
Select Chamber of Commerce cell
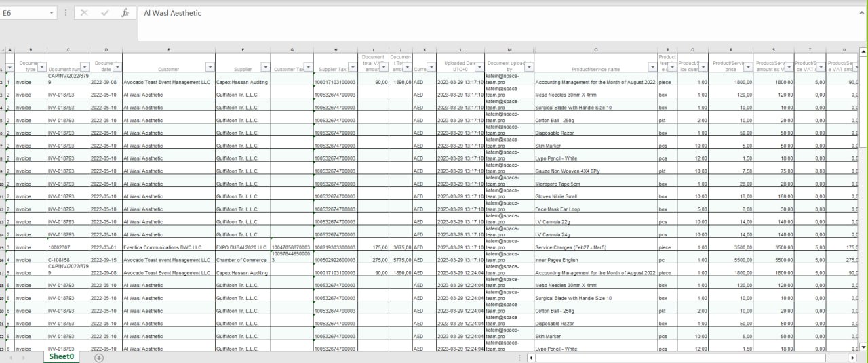coord(243,257)
